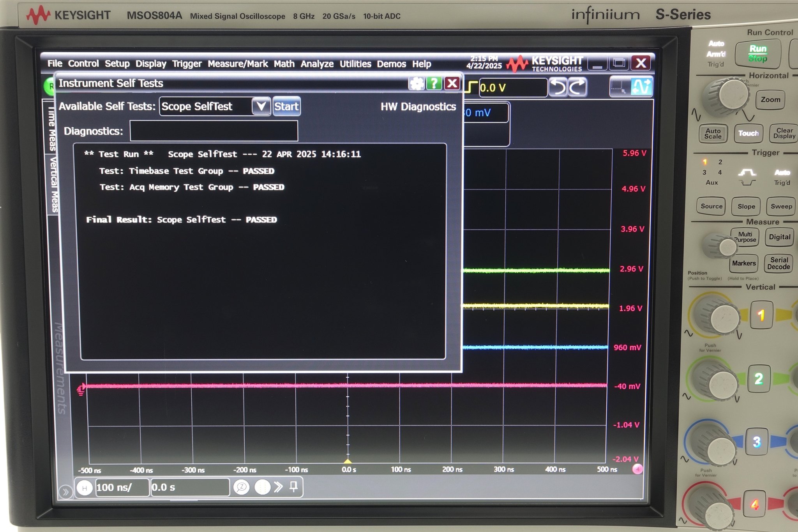798x532 pixels.
Task: Open the Utilities menu
Action: pyautogui.click(x=355, y=64)
